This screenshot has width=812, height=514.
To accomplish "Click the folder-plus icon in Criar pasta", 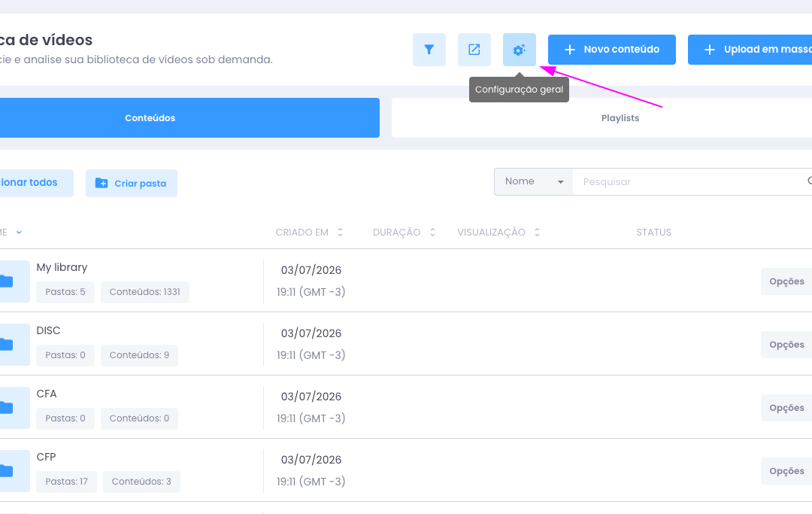I will [x=101, y=183].
